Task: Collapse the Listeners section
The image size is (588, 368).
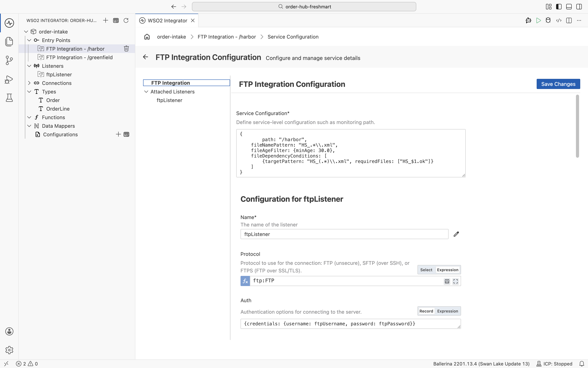Action: [x=29, y=66]
